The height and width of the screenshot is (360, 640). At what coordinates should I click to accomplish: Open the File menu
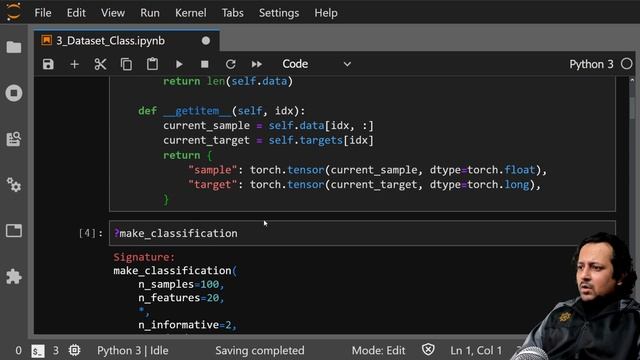coord(43,13)
